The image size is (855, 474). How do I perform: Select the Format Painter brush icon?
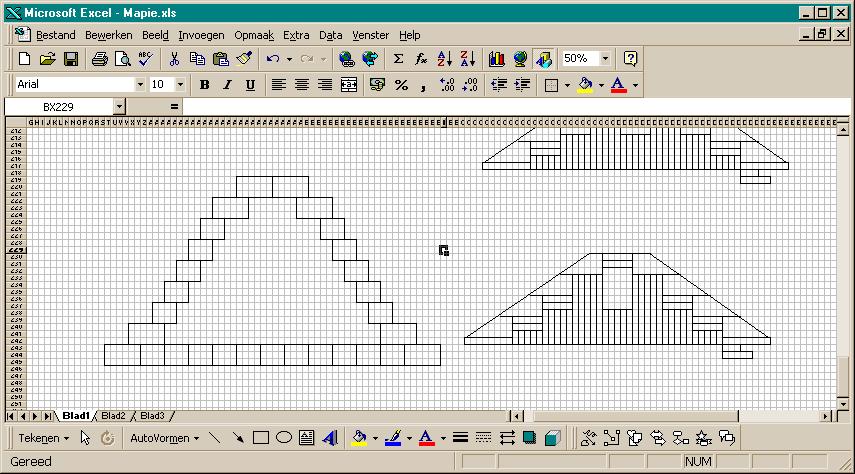tap(244, 59)
